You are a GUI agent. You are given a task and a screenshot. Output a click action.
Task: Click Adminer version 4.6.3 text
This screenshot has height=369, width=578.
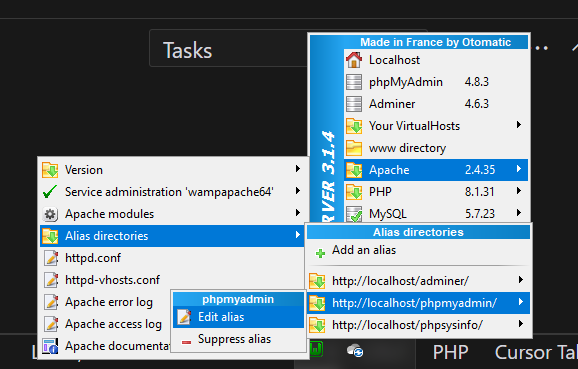tap(477, 104)
